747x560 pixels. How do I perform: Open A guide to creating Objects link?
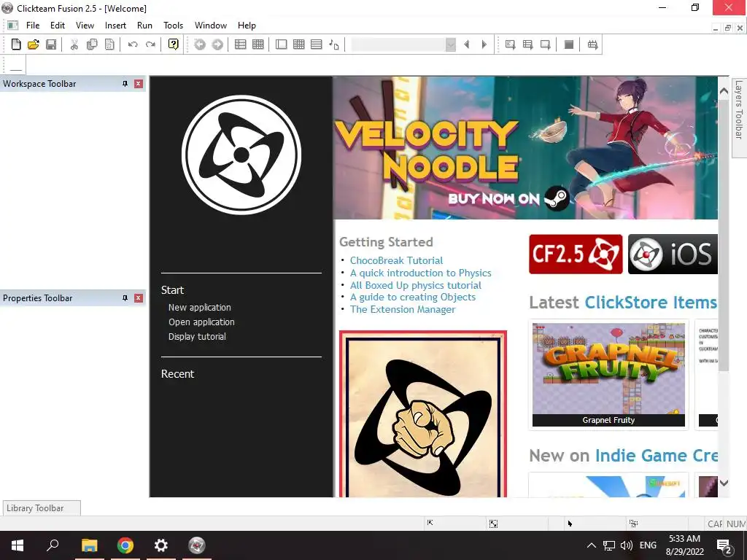[x=413, y=297]
